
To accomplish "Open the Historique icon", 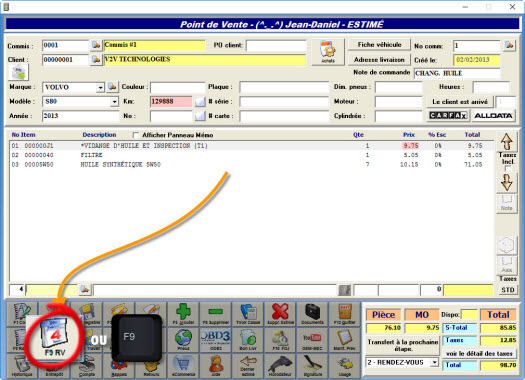I will click(x=22, y=366).
